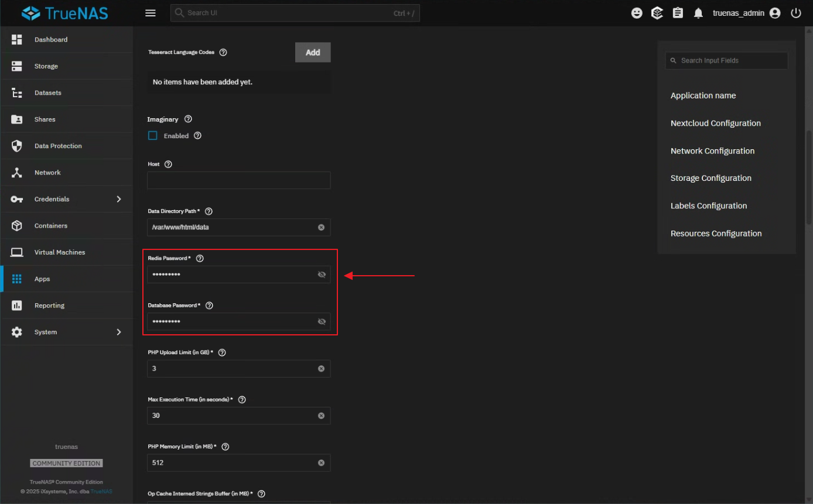Image resolution: width=813 pixels, height=504 pixels.
Task: Open the Jobs clipboard icon
Action: click(x=678, y=13)
